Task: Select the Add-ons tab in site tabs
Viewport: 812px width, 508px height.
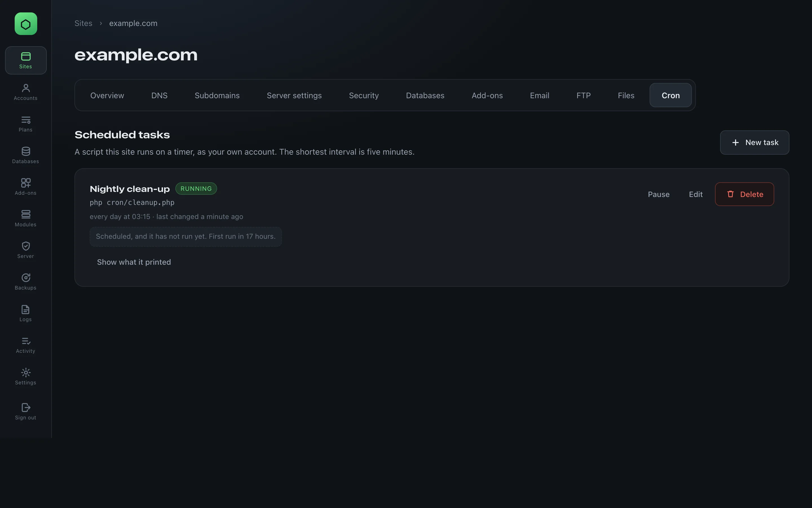Action: [487, 95]
